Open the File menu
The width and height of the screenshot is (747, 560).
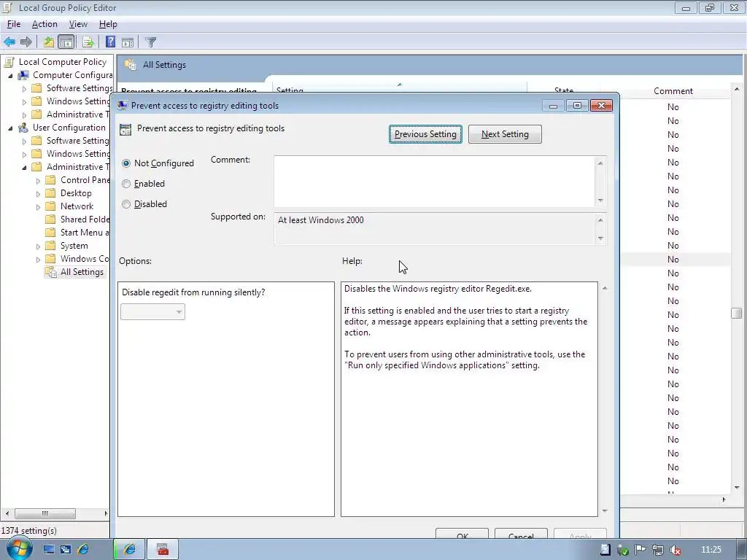coord(14,24)
